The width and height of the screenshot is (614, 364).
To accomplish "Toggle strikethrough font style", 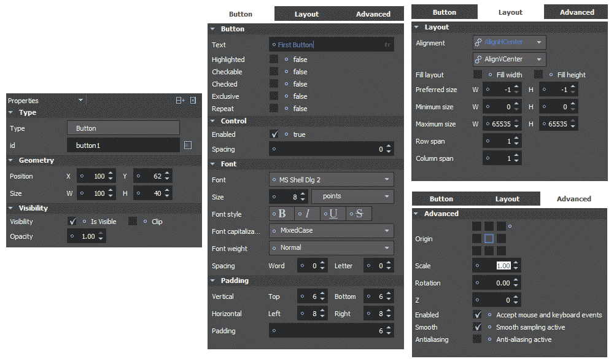I will coord(360,214).
